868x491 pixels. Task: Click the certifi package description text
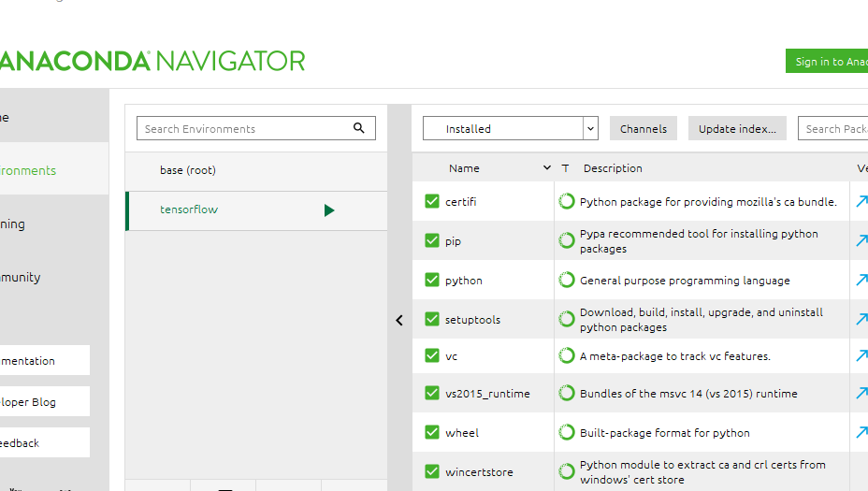tap(708, 202)
